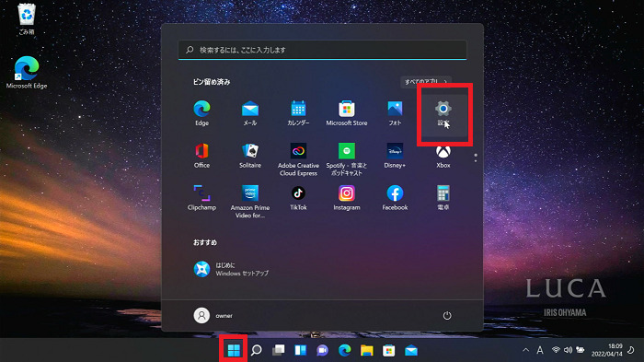Open the clock and date display
The image size is (644, 362).
(x=607, y=350)
